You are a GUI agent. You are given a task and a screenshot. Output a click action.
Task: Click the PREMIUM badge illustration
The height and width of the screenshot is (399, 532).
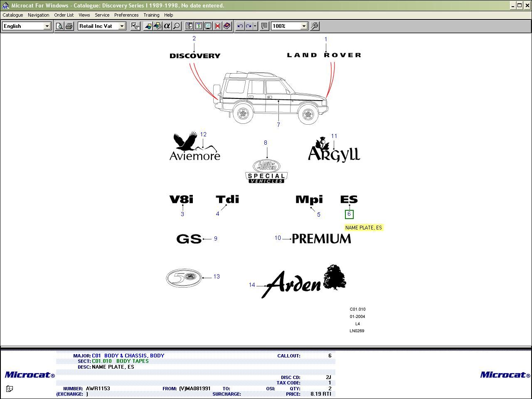[x=321, y=239]
